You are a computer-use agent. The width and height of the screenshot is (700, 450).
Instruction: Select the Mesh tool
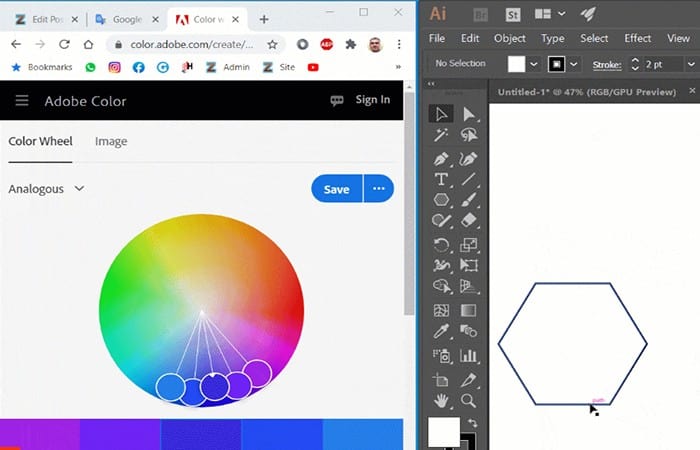tap(441, 310)
